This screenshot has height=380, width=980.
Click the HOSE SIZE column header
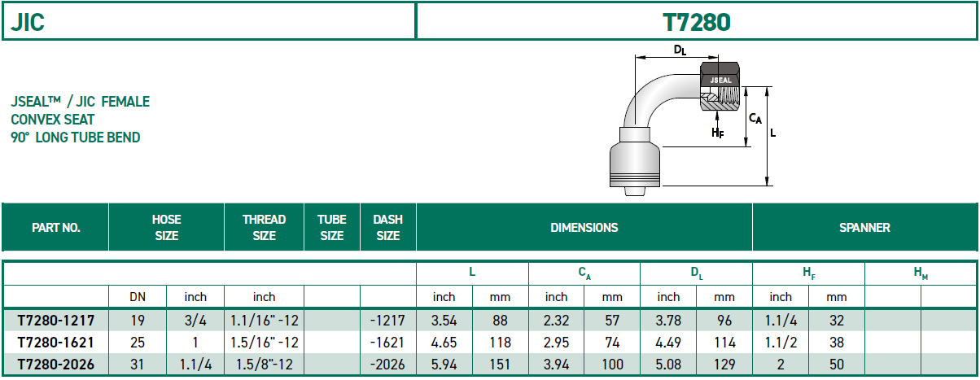point(166,228)
